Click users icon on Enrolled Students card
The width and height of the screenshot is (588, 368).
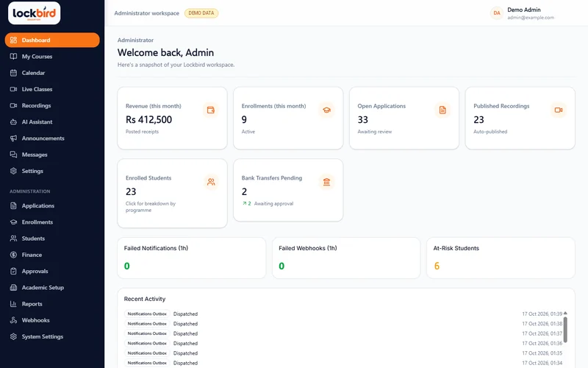pos(211,182)
